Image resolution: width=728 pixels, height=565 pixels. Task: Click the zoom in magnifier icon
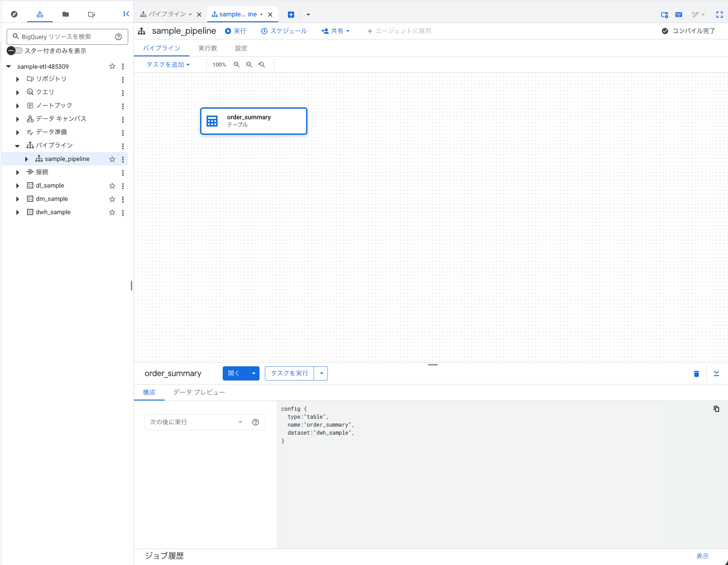coord(237,65)
